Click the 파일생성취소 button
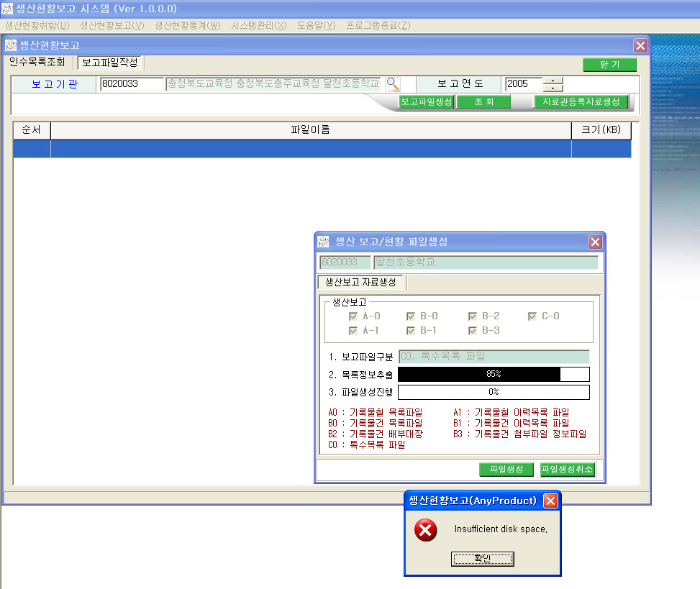Viewport: 700px width, 589px height. 567,470
